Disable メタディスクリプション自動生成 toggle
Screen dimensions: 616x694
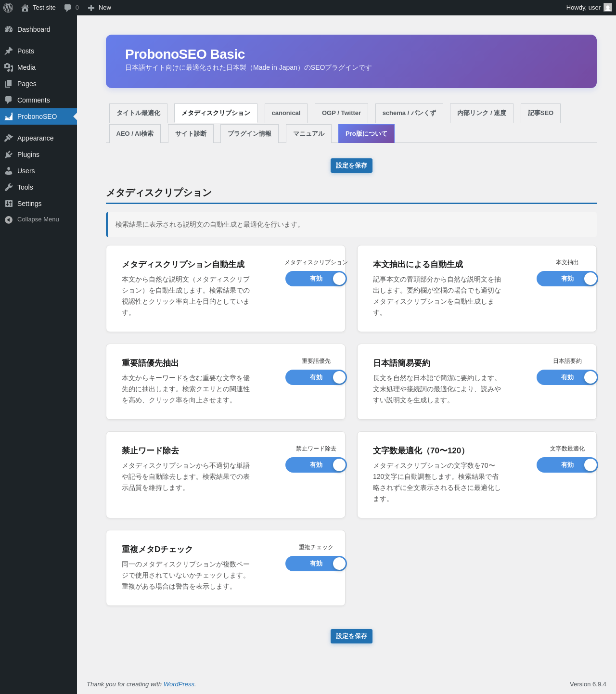(x=316, y=279)
